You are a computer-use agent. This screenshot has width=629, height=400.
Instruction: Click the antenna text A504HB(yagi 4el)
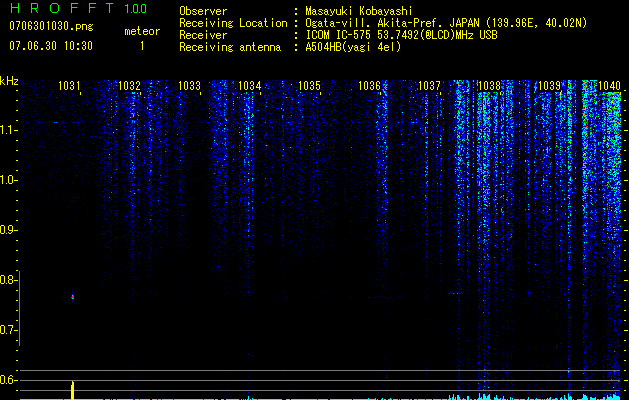353,47
